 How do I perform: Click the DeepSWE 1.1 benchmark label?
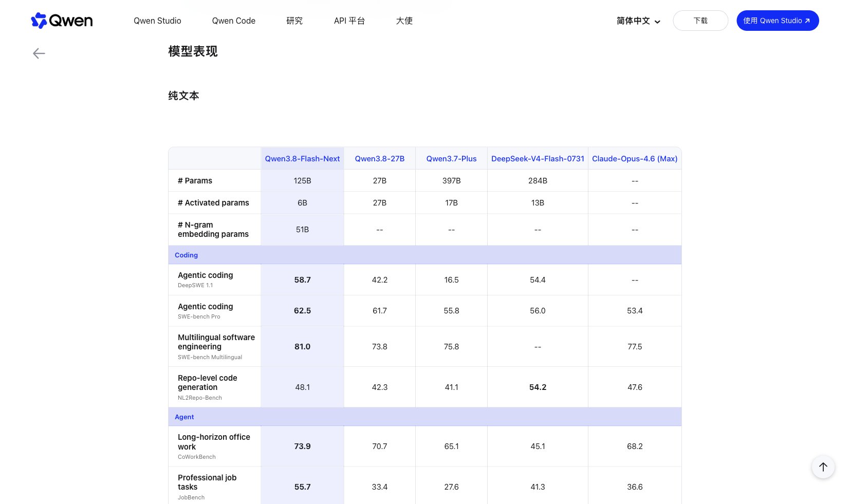coord(195,285)
